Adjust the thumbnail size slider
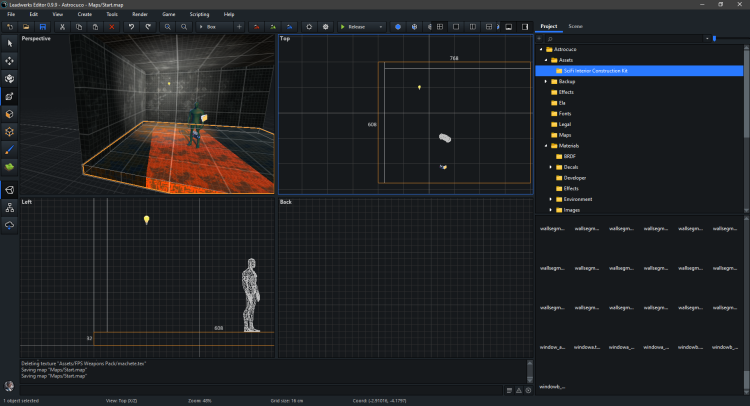Image resolution: width=750 pixels, height=406 pixels. (714, 38)
